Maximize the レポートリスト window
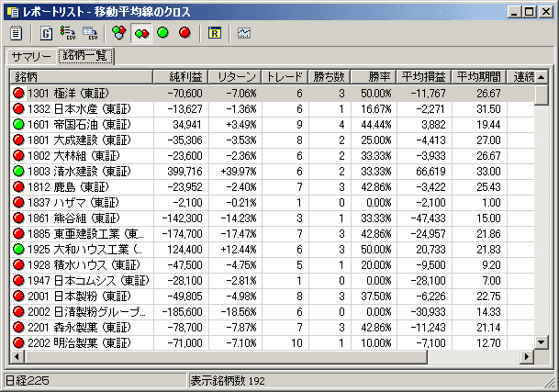The image size is (559, 392). pos(530,12)
